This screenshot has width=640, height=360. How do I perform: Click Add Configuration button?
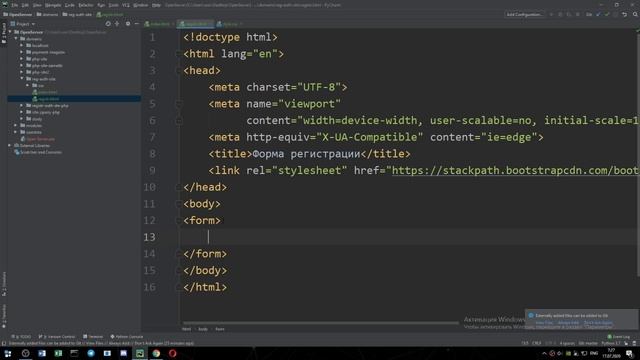524,15
